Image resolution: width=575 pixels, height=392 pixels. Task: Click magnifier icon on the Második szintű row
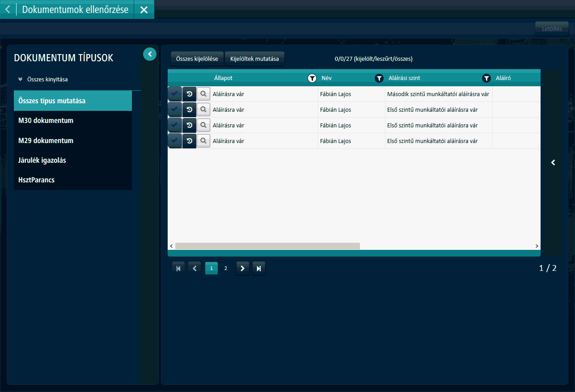tap(203, 94)
